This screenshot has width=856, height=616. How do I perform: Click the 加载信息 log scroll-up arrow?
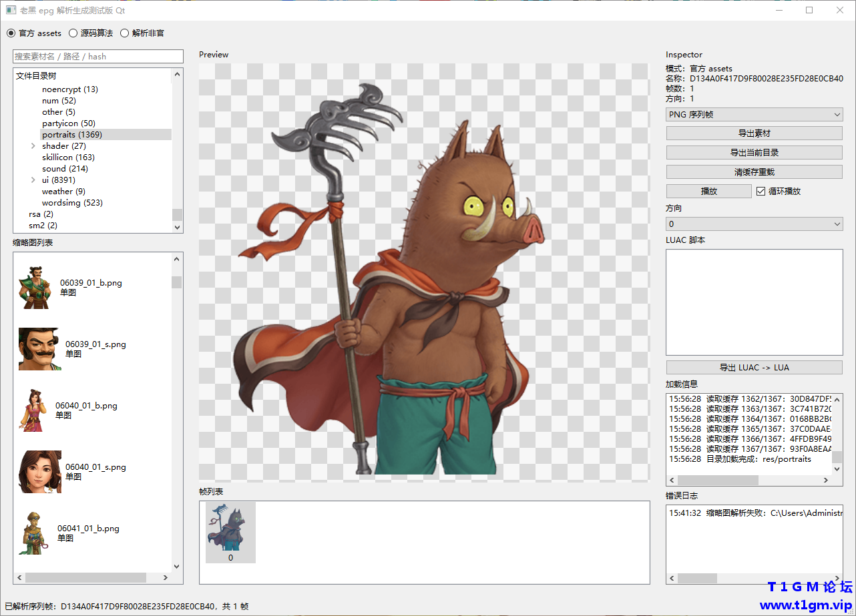[837, 399]
